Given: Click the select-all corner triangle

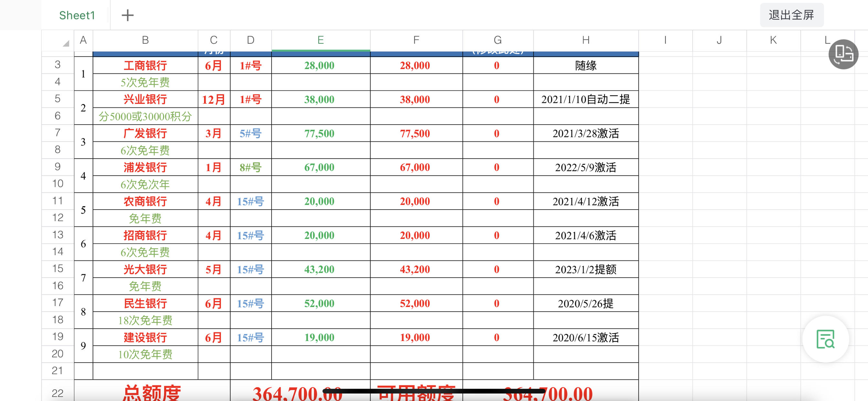Looking at the screenshot, I should pyautogui.click(x=66, y=43).
